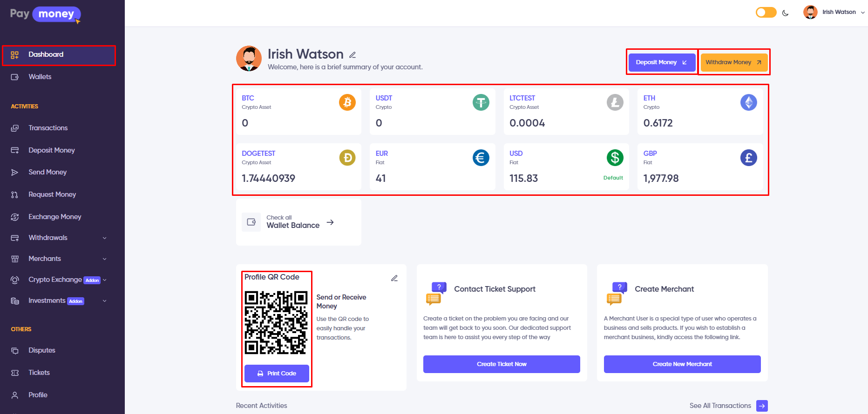Click the Print Code button
Screen dimensions: 868x414
[x=277, y=374]
